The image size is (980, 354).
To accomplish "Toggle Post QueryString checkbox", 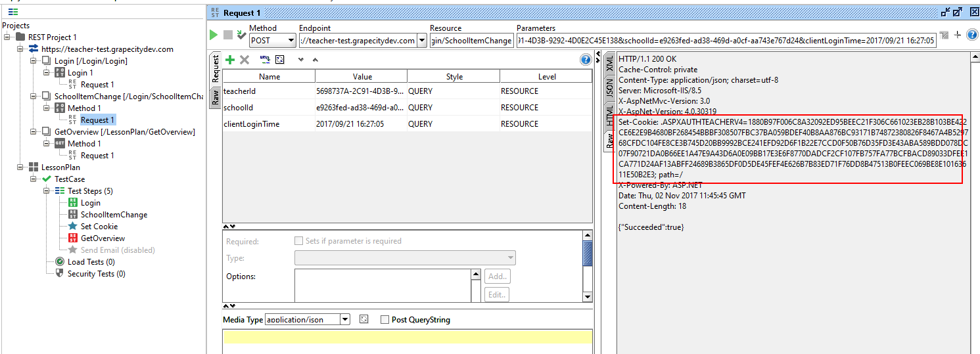I will 385,320.
